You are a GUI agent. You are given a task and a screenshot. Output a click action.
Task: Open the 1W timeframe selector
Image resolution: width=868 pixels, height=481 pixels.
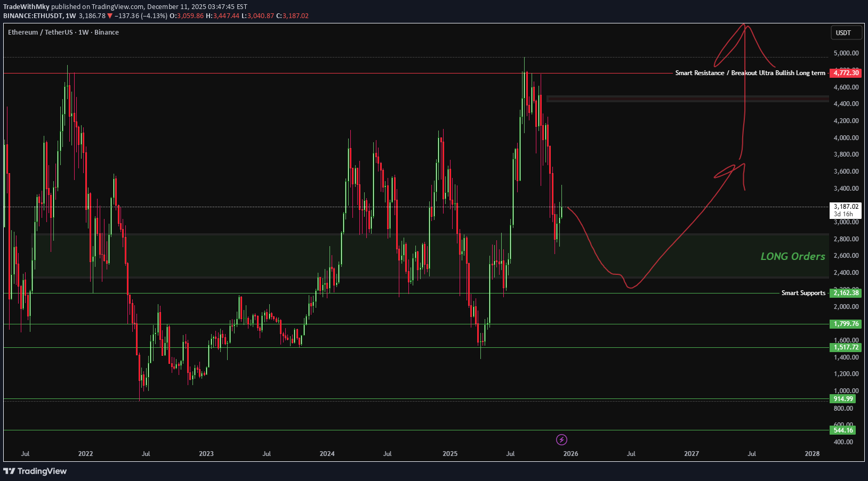point(69,16)
